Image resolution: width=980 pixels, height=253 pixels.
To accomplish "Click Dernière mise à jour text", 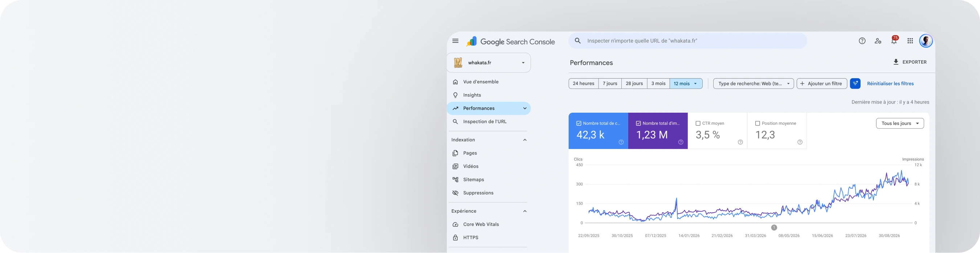I will (x=890, y=102).
